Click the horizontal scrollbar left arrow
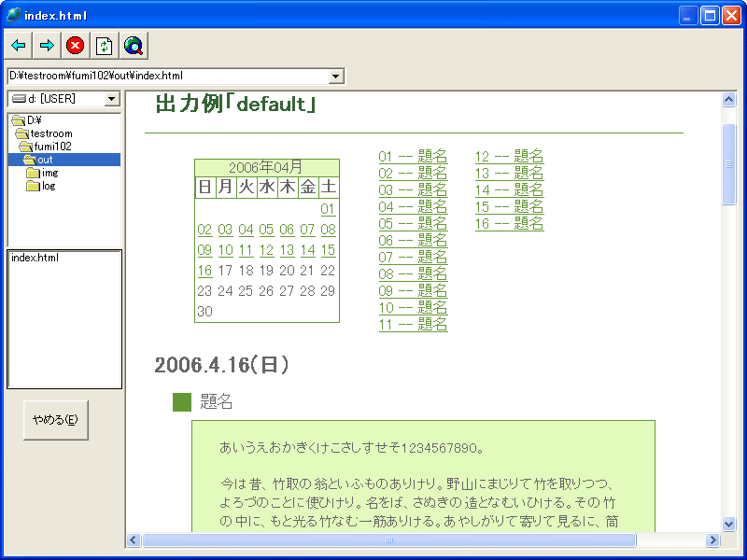The image size is (747, 560). point(134,540)
